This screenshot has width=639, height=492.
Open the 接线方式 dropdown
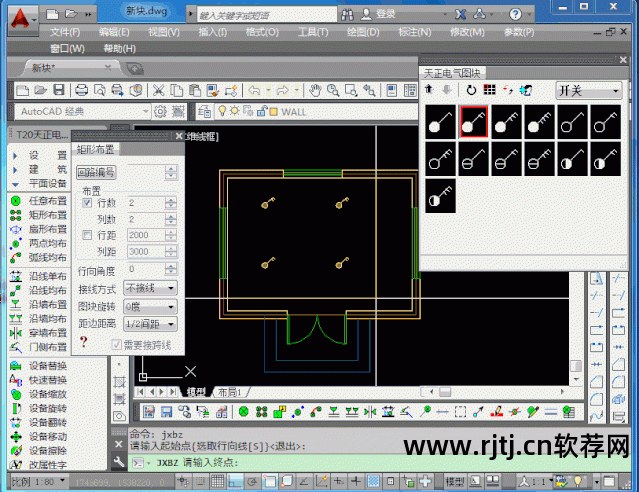coord(150,289)
